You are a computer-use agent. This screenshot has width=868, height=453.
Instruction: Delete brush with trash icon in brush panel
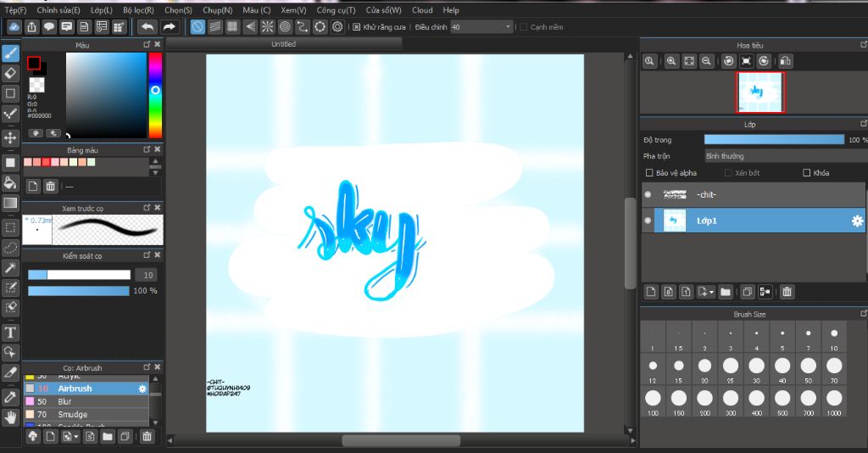coord(147,436)
